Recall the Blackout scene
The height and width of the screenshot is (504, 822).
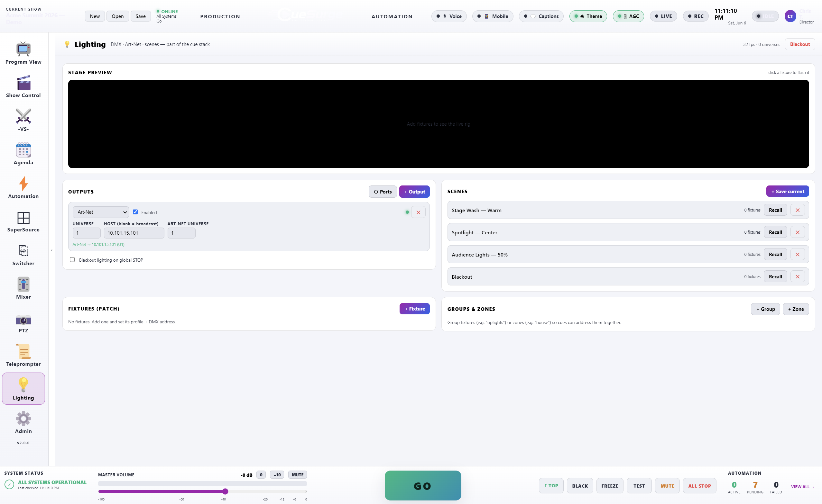[x=775, y=277]
